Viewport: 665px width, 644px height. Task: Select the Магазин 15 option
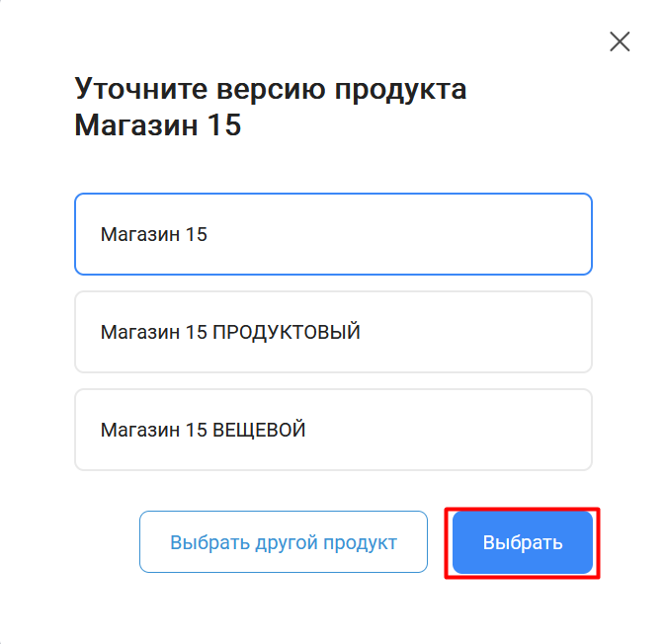[333, 234]
